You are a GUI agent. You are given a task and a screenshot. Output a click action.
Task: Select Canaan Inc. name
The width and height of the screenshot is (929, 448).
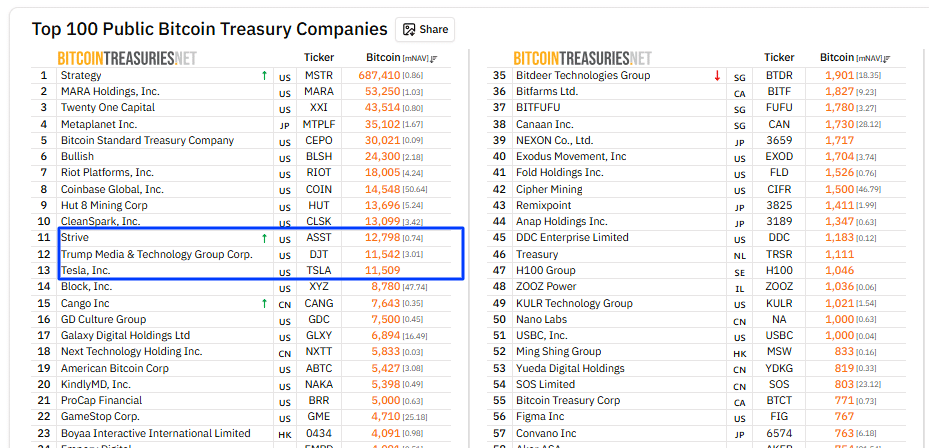coord(544,124)
